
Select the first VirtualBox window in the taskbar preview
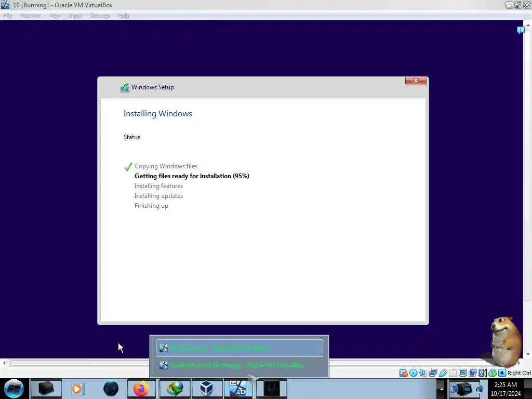pyautogui.click(x=240, y=348)
